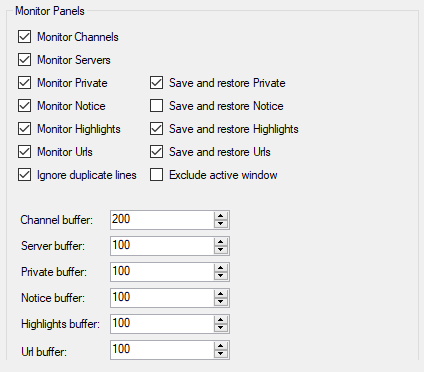Uncheck Monitor Highlights
Image resolution: width=424 pixels, height=372 pixels.
25,129
